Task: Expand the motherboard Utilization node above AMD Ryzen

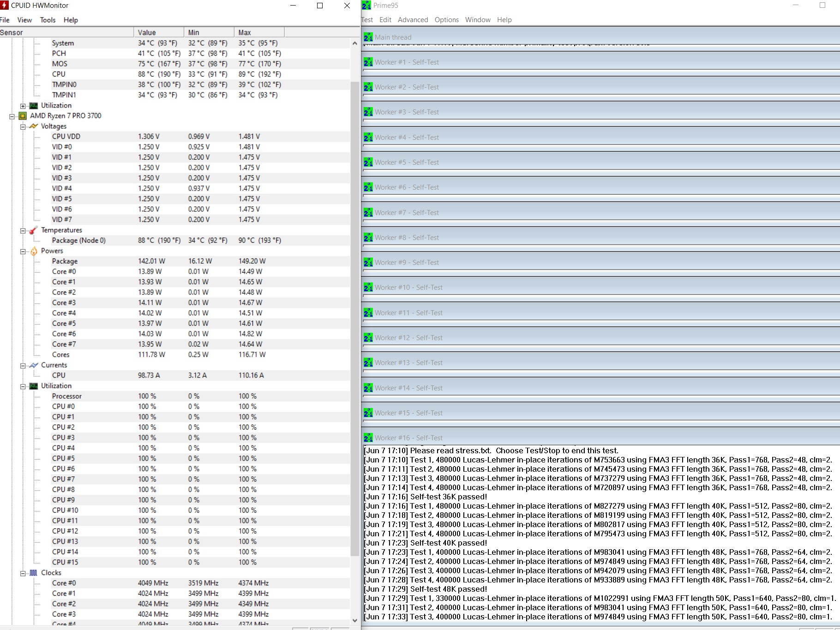Action: [23, 106]
